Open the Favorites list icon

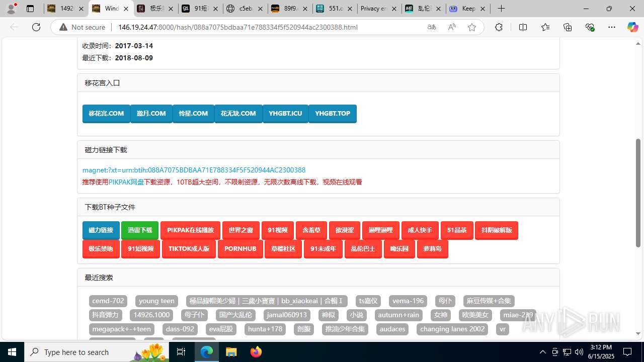coord(545,27)
